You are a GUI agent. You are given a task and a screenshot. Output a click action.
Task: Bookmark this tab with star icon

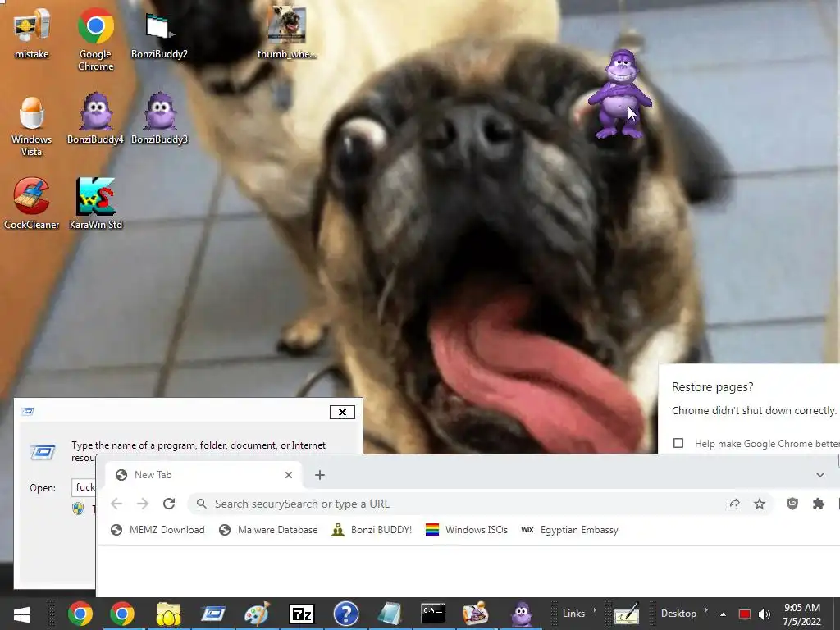coord(760,504)
